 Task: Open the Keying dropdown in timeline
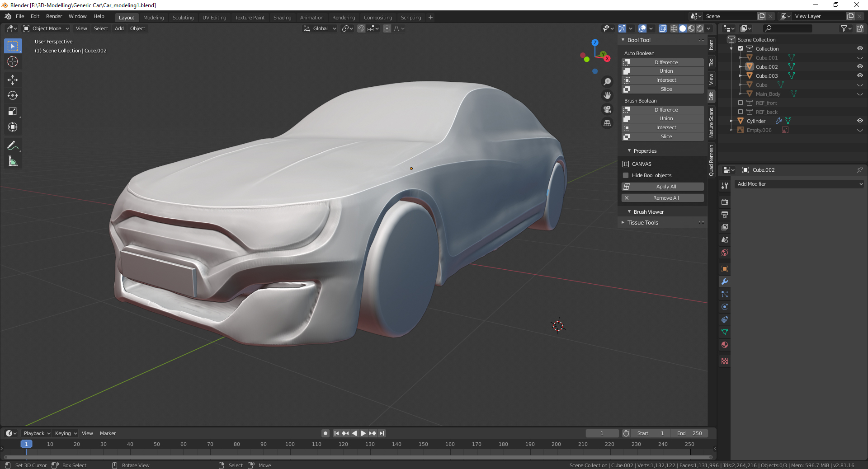(66, 433)
